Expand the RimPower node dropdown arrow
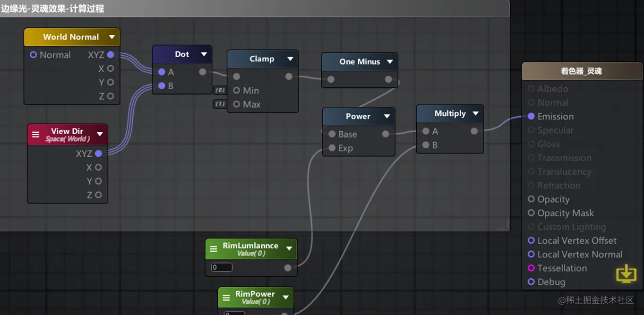The image size is (644, 315). pos(286,298)
